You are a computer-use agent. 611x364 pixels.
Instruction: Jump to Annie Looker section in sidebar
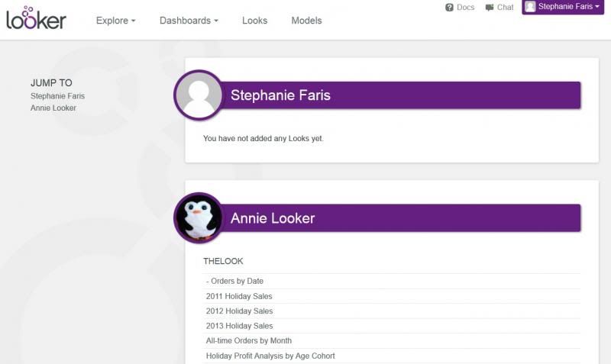pos(53,108)
